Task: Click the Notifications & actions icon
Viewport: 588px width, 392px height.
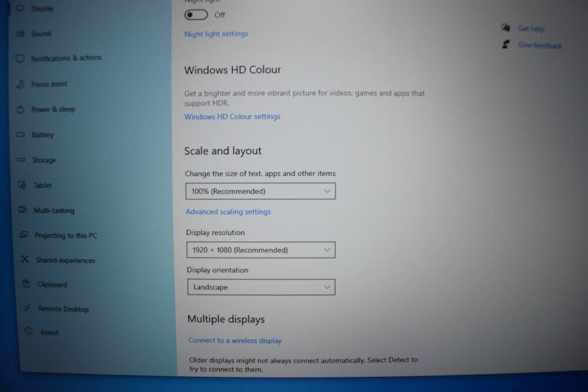Action: [x=20, y=59]
